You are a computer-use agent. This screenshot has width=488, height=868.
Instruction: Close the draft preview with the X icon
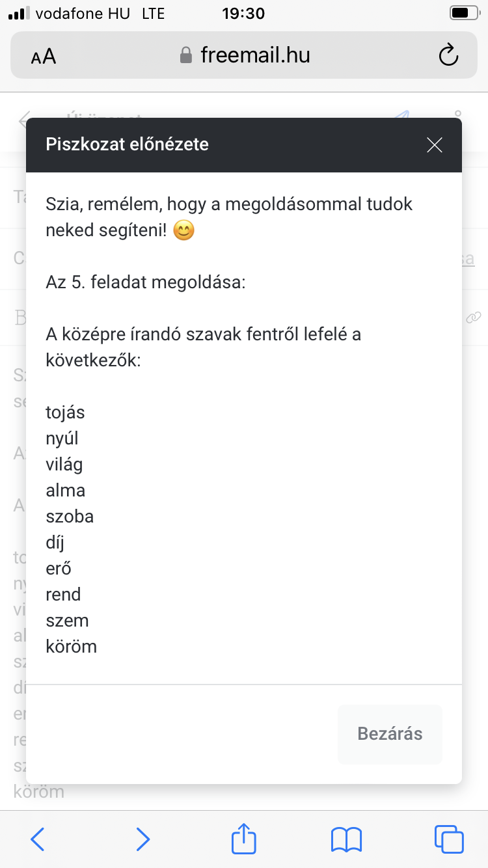pos(434,145)
